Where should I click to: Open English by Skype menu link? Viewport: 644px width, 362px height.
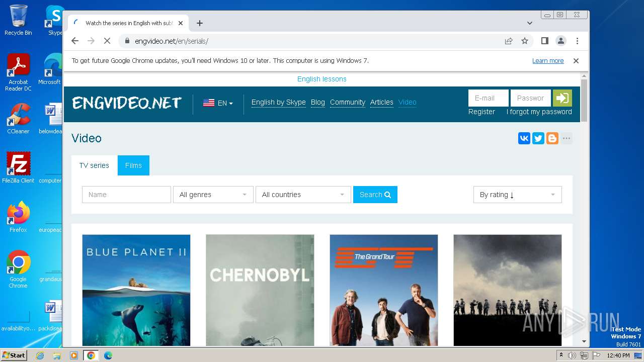tap(279, 102)
